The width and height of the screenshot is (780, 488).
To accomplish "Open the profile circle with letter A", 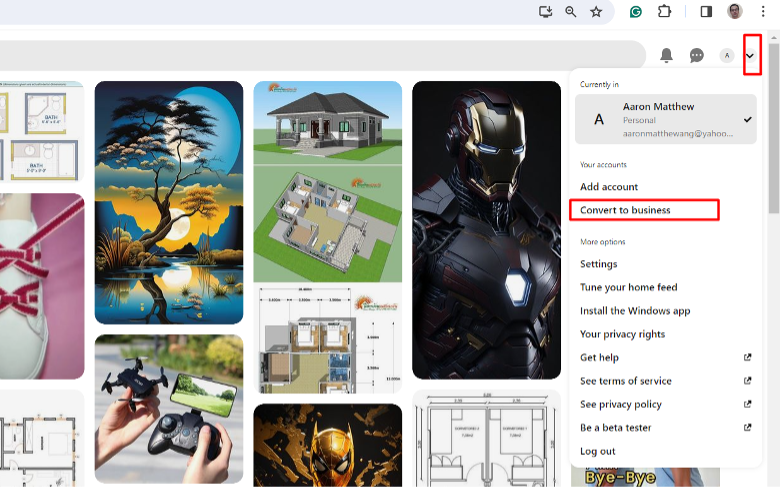I will [x=727, y=55].
